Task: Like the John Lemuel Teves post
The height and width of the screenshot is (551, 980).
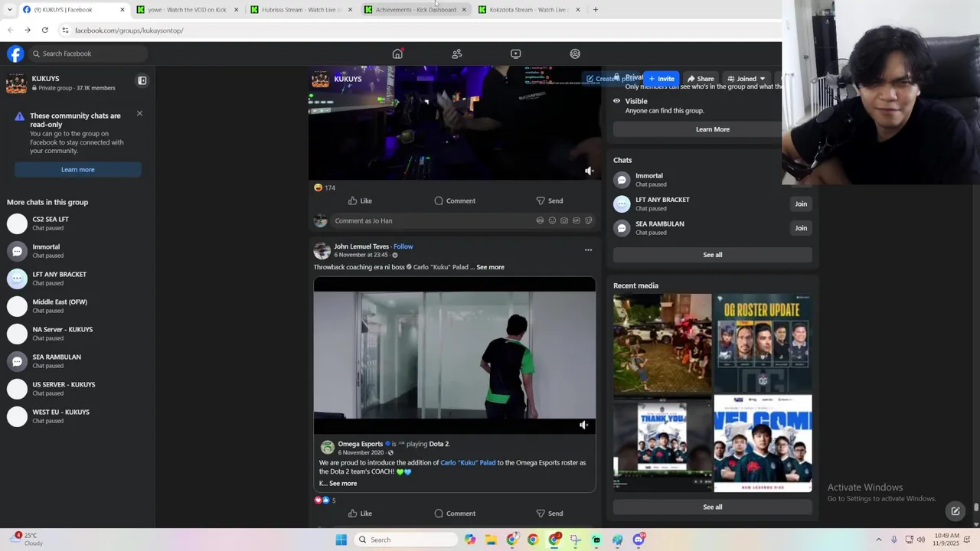Action: 360,514
